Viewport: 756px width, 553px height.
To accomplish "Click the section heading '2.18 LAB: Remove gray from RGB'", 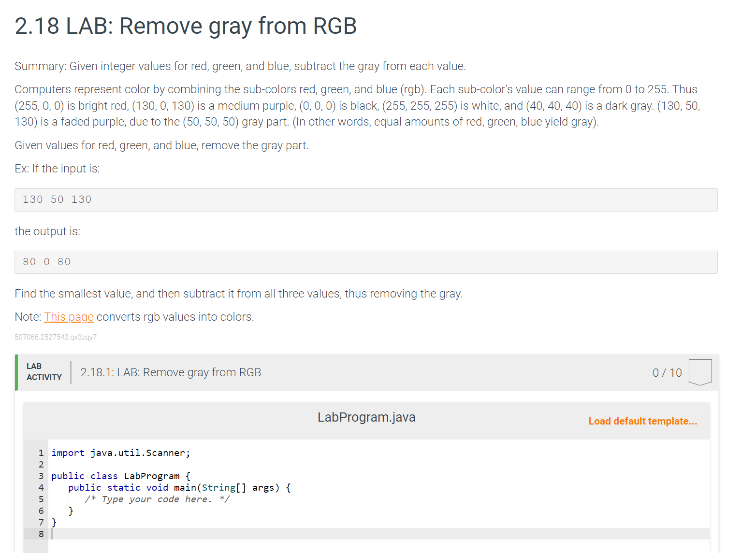I will 185,26.
